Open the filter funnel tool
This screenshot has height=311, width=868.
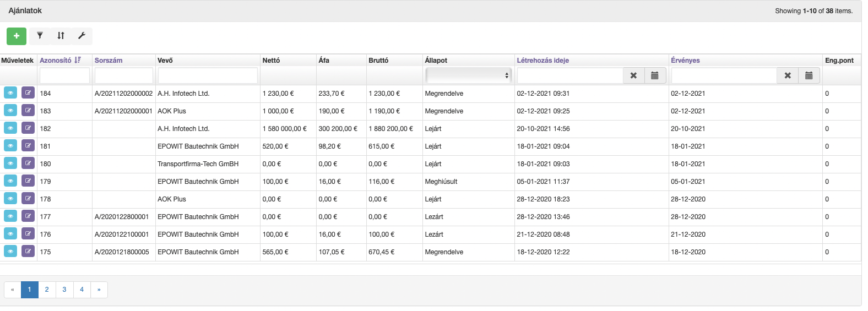40,36
